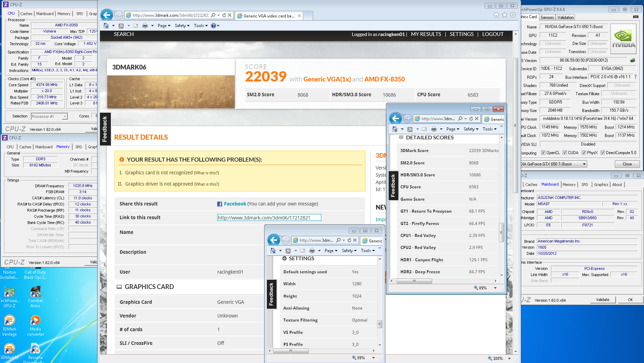This screenshot has height=363, width=644.
Task: Open 3DMark Vantage desktop shortcut
Action: click(x=9, y=325)
